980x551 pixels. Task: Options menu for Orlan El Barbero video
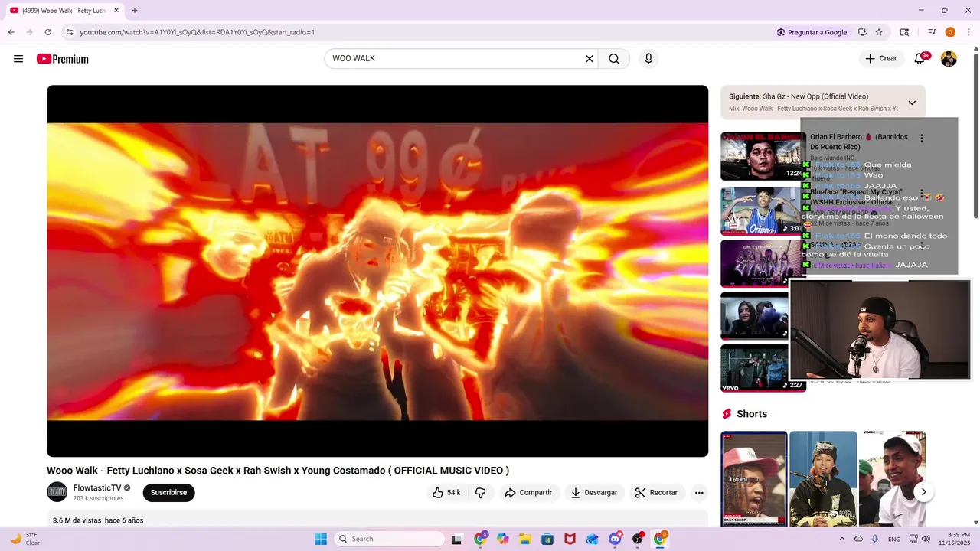[x=922, y=139]
